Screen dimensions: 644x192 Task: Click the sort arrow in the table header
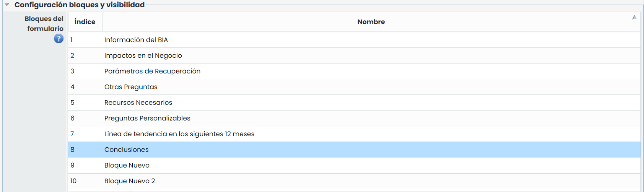634,18
